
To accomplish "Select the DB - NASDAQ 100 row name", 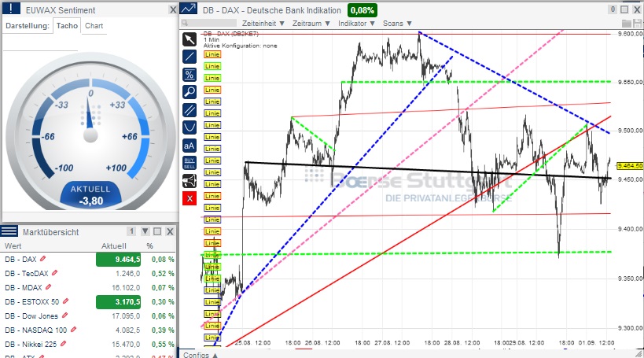I will (35, 330).
